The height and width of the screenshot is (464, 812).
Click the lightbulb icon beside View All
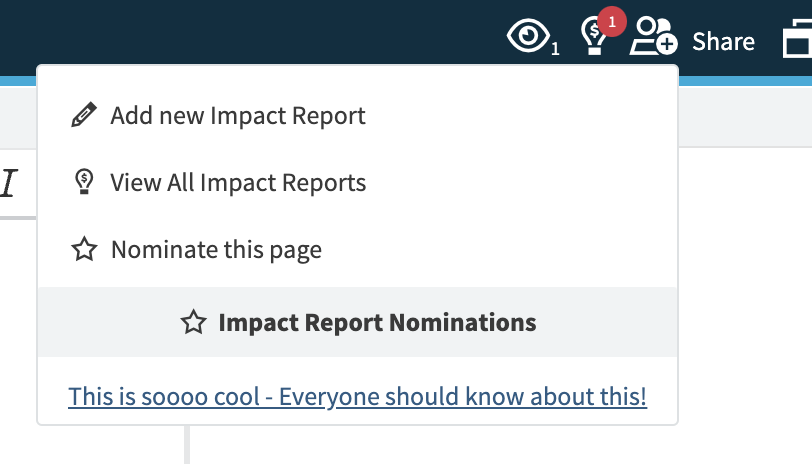85,183
